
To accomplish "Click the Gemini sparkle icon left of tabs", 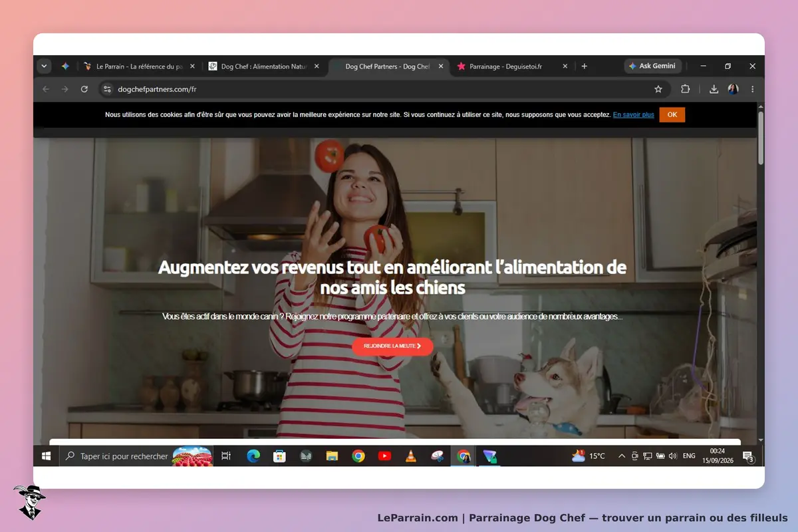I will pos(65,66).
